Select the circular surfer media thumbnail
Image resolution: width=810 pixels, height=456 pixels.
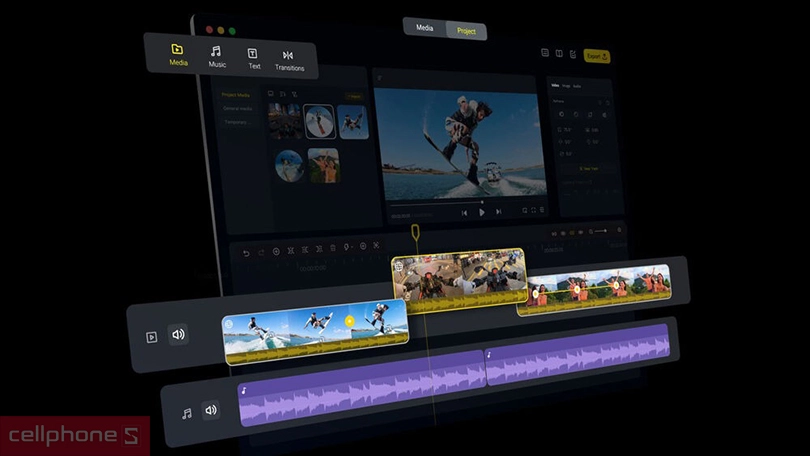point(319,121)
